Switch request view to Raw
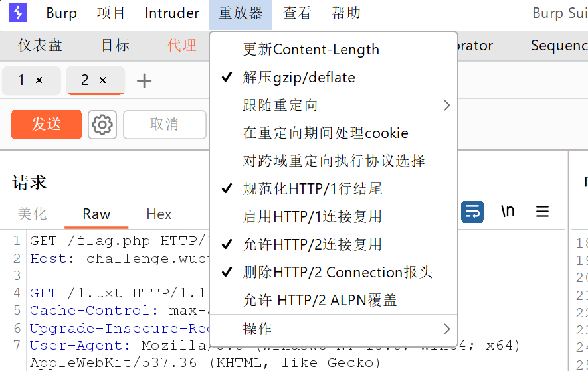 [96, 214]
